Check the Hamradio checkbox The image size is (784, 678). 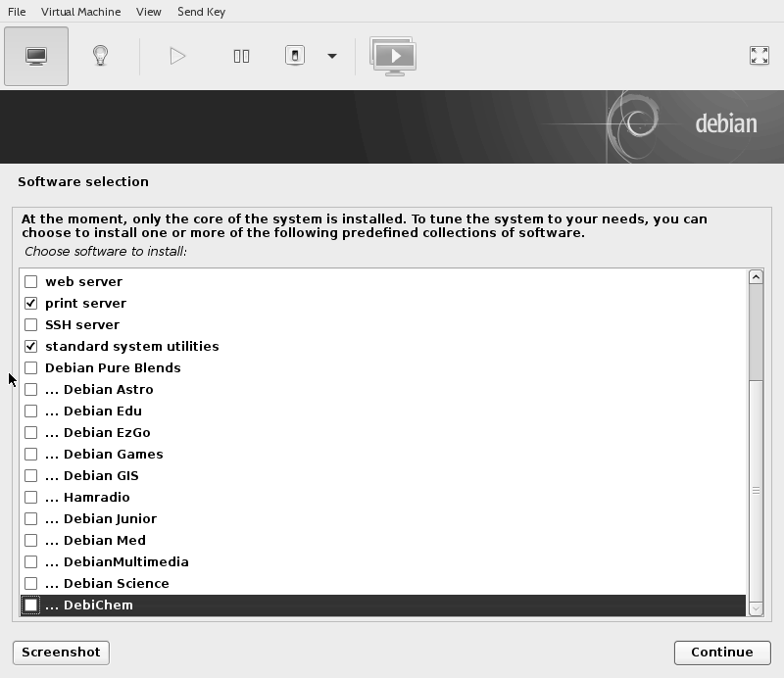tap(31, 498)
